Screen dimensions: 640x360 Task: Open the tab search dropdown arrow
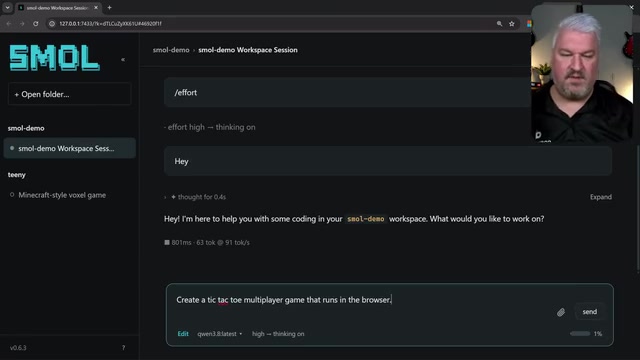tap(7, 7)
